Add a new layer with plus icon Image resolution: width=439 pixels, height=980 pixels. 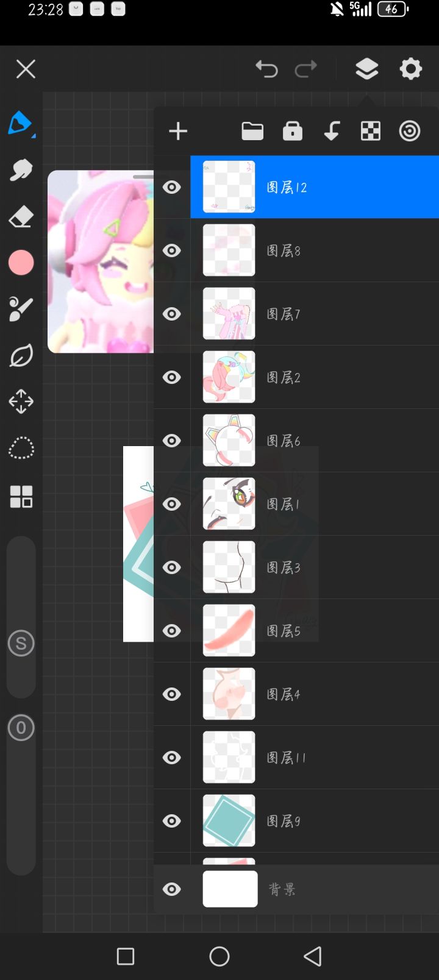pyautogui.click(x=178, y=131)
